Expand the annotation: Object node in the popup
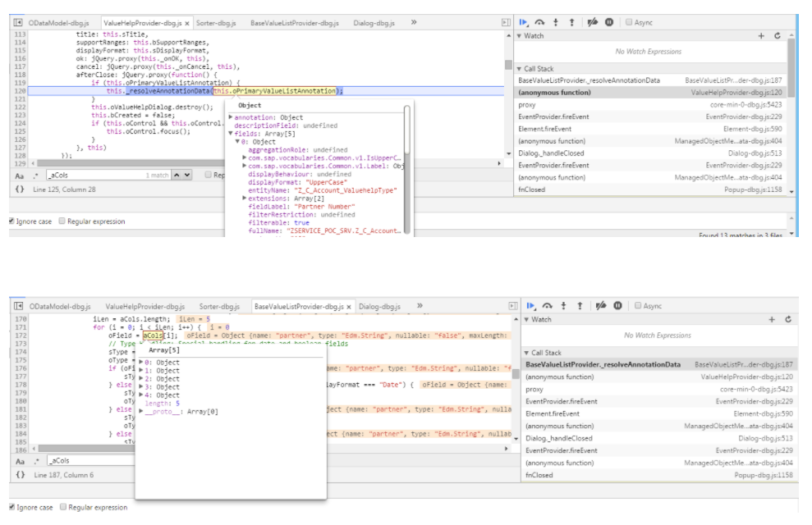Screen dimensions: 812x525 (230, 117)
